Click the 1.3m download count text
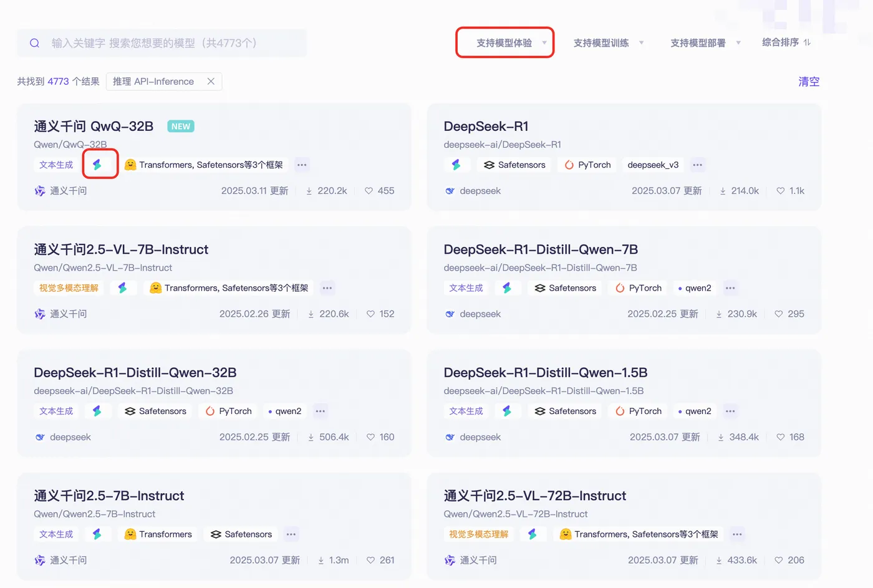The width and height of the screenshot is (873, 588). (339, 561)
